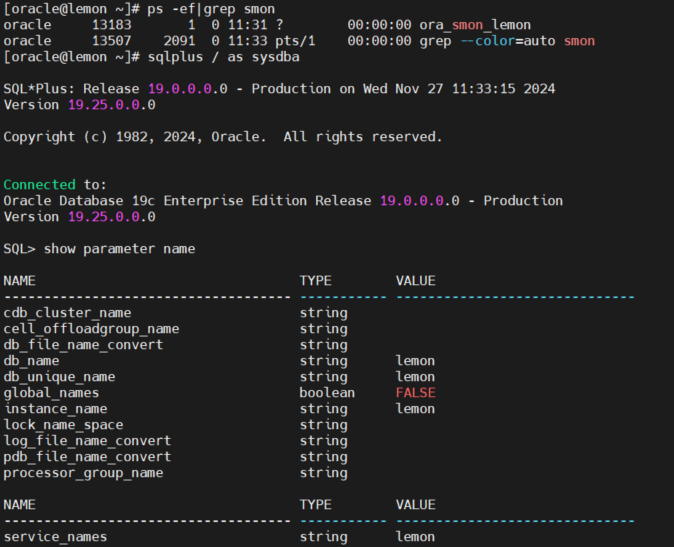Select the Copyright 1982, 2024 Oracle line

(x=223, y=137)
